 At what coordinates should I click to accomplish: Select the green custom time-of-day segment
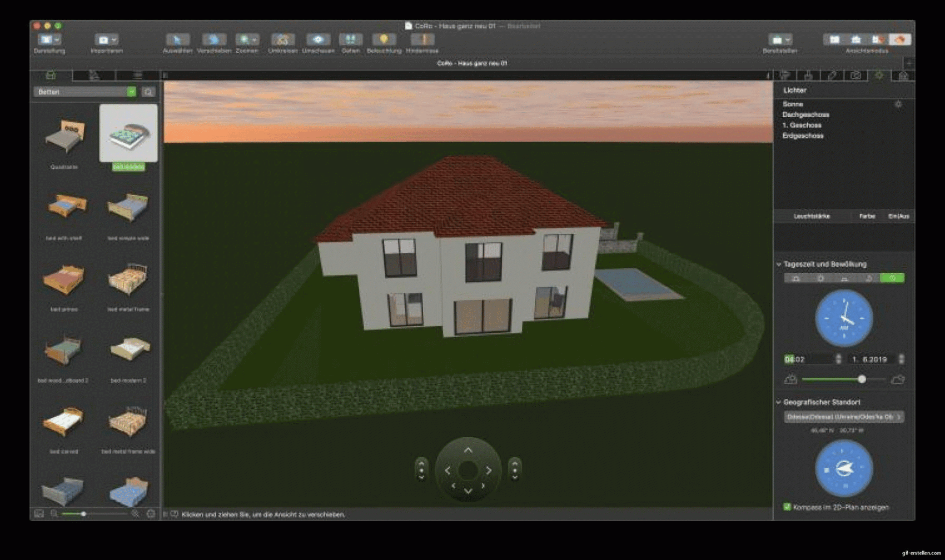click(892, 278)
